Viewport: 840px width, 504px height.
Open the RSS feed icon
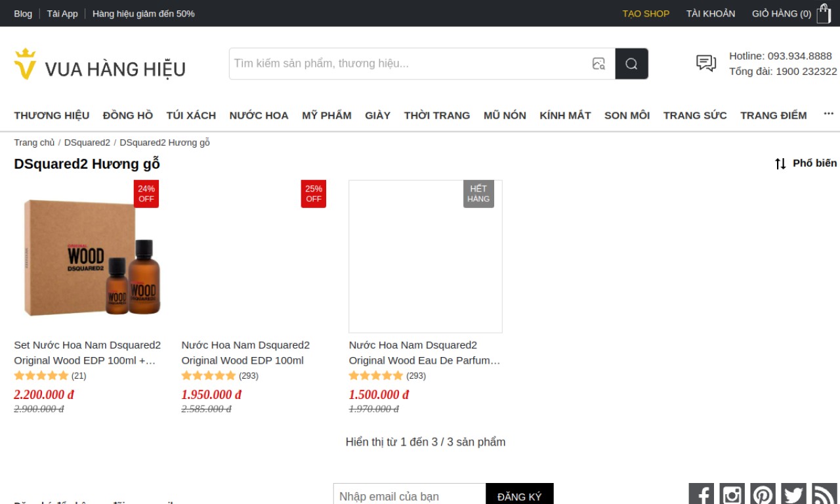[x=824, y=494]
